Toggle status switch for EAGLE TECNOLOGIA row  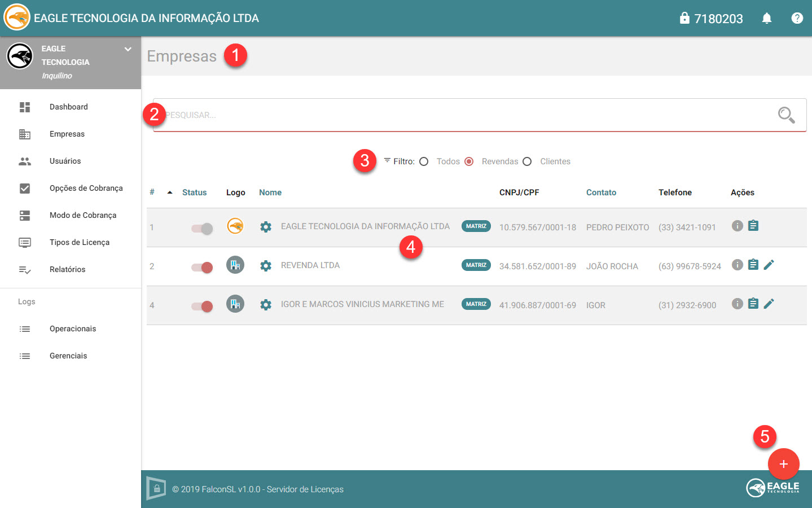pos(202,228)
